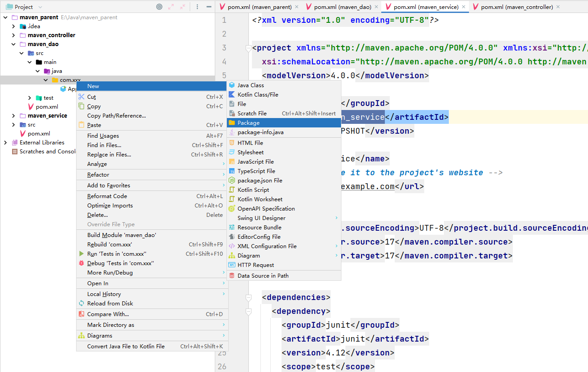Create a new Kotlin Class/File
Image resolution: width=588 pixels, height=372 pixels.
284,95
